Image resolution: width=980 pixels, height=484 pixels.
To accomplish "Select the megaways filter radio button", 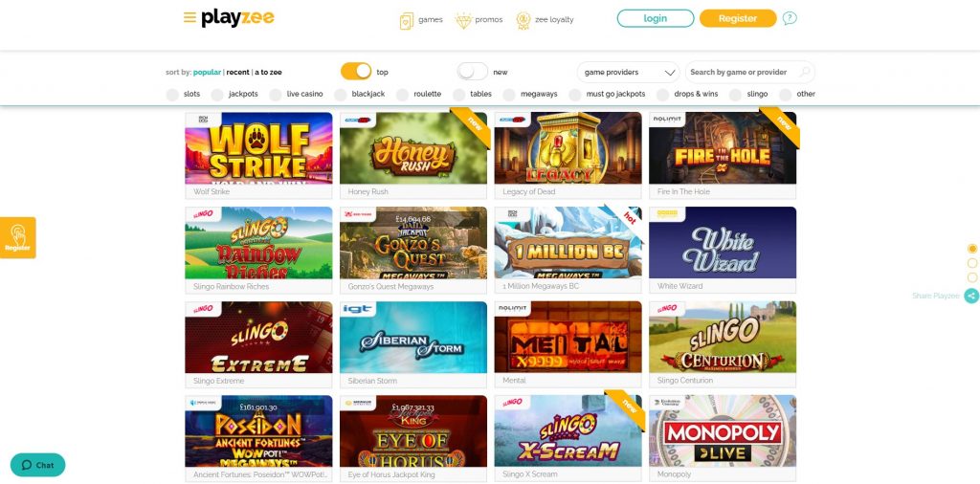I will [x=509, y=95].
